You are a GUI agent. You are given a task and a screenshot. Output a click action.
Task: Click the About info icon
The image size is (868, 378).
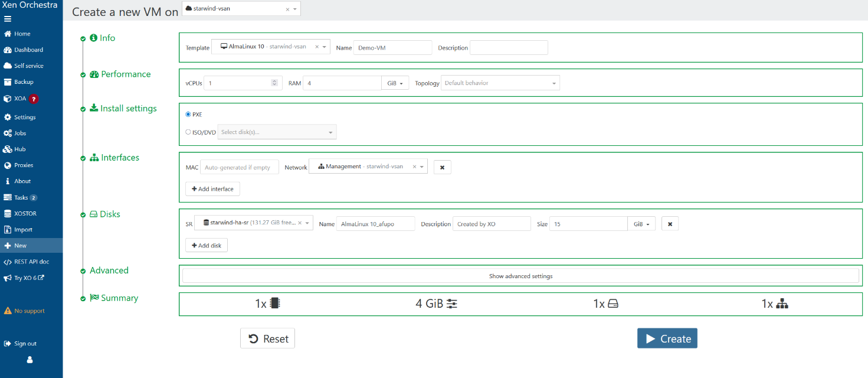(x=8, y=181)
